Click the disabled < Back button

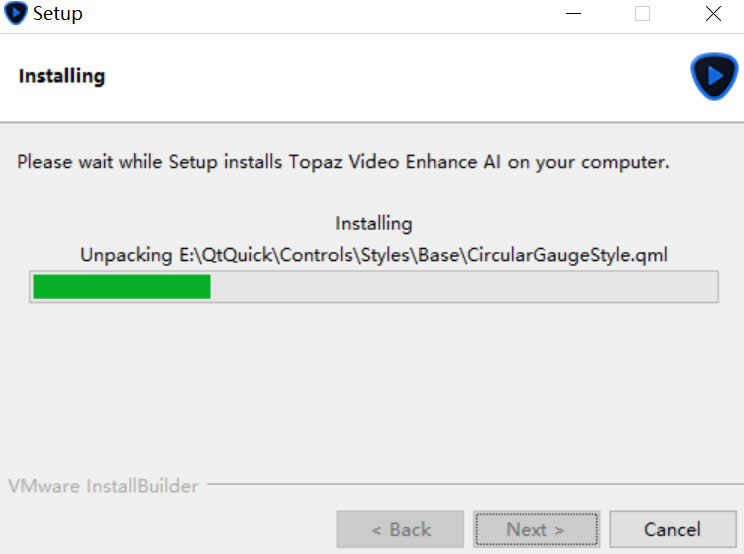[400, 529]
